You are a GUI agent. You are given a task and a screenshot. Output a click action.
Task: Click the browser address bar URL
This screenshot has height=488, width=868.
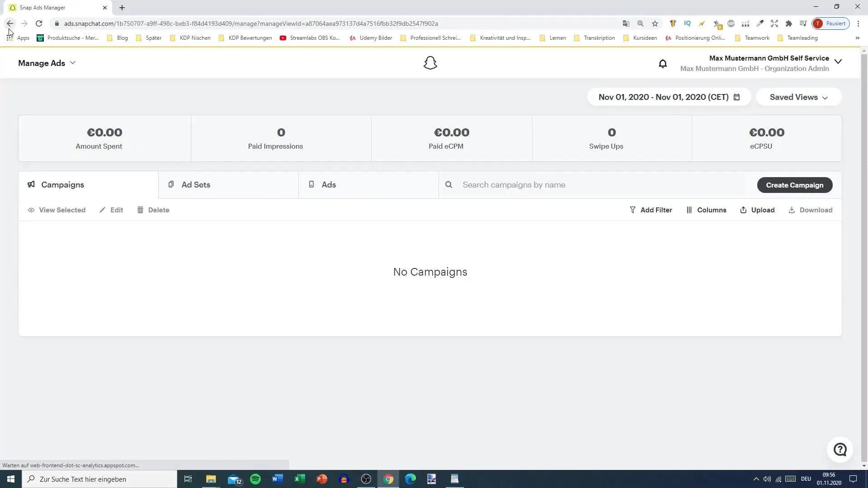pos(251,23)
